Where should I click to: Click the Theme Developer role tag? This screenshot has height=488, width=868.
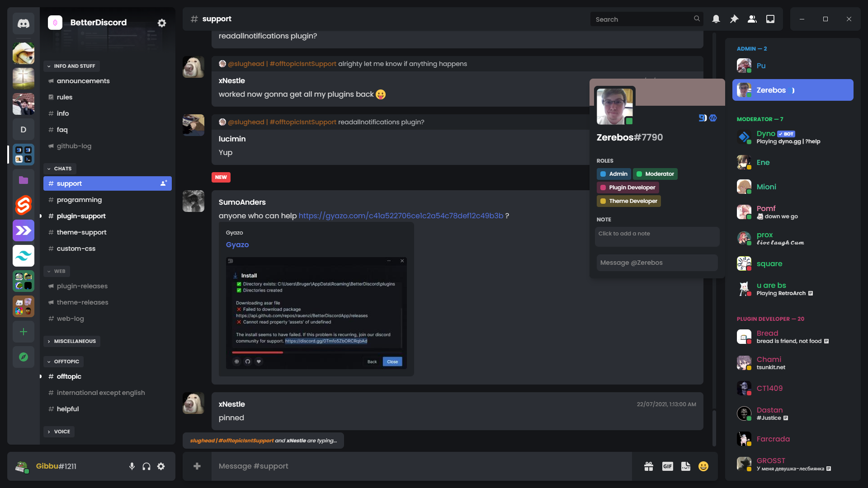(628, 201)
